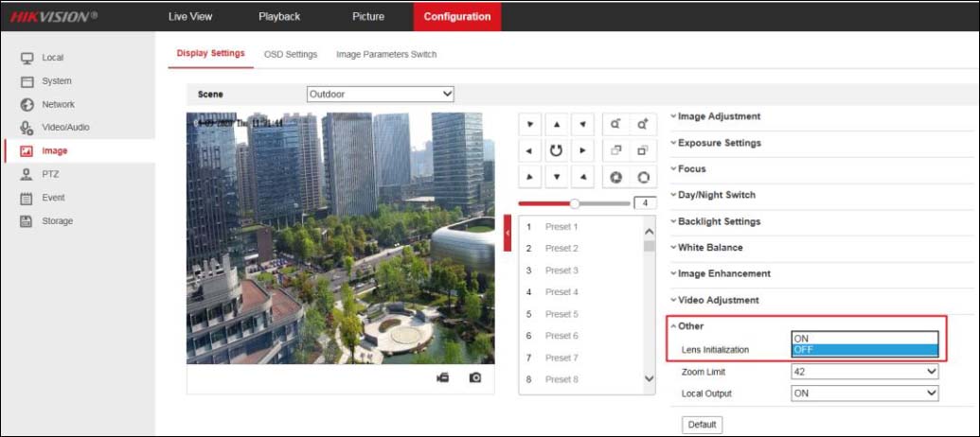Open the Scene dropdown set to Outdoor
980x437 pixels.
[x=380, y=95]
